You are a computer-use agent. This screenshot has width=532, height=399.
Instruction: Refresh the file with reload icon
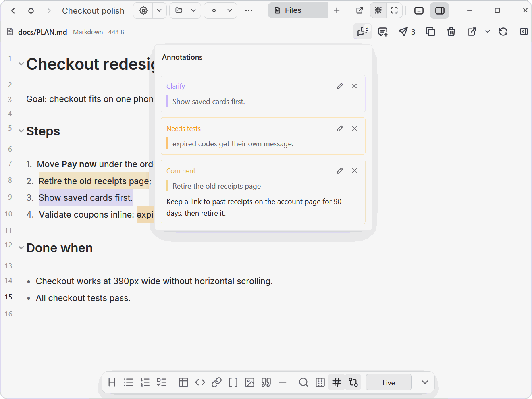point(503,32)
